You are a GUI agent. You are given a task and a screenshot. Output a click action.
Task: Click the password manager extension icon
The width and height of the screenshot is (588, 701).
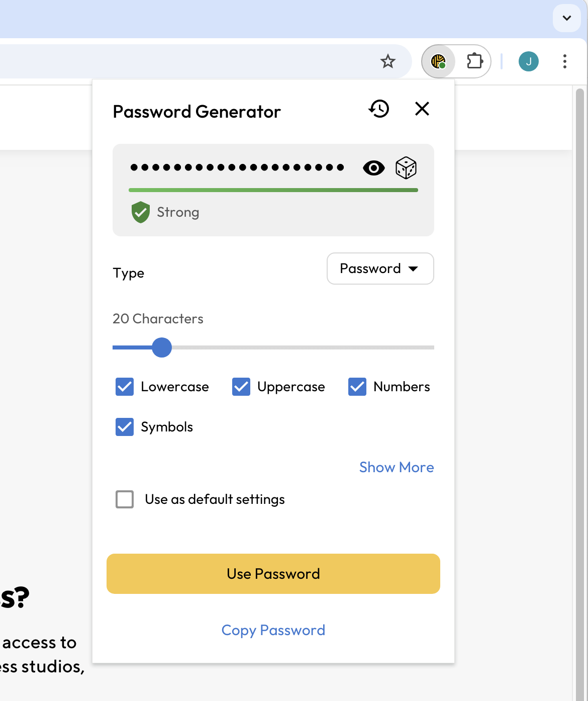point(438,62)
